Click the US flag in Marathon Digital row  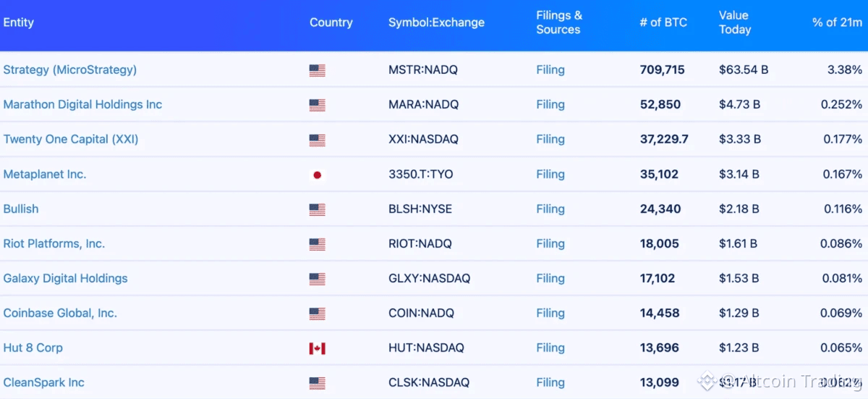pos(317,105)
